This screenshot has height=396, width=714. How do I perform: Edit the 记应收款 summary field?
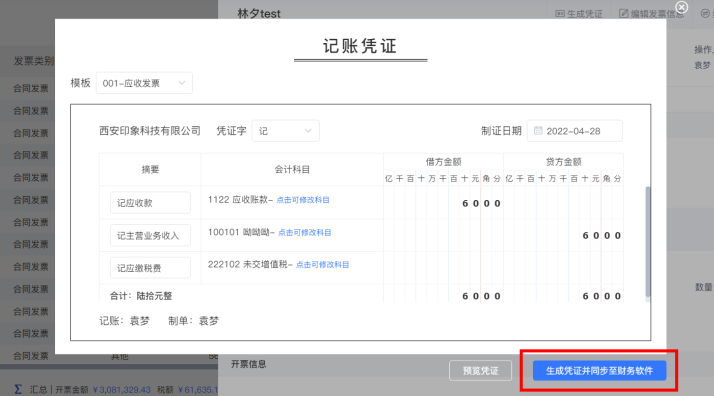pyautogui.click(x=150, y=203)
